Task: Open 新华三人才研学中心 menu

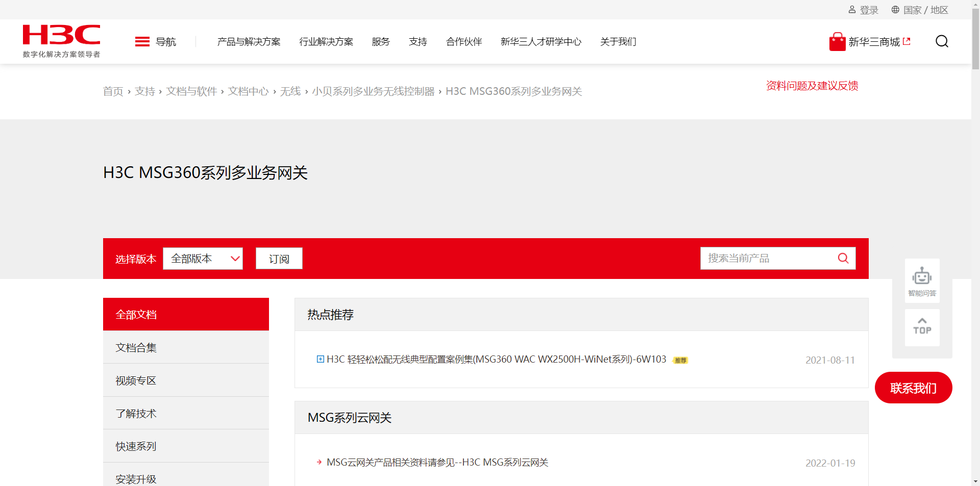Action: [541, 42]
